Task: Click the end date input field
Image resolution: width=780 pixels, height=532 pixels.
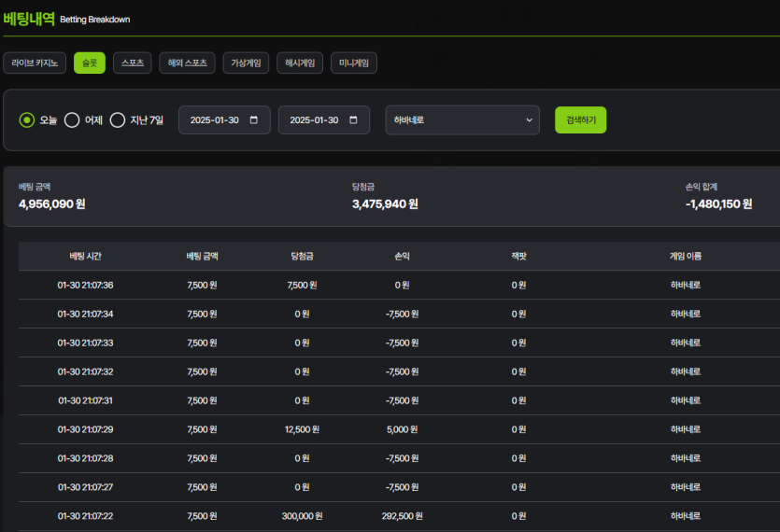Action: 314,120
